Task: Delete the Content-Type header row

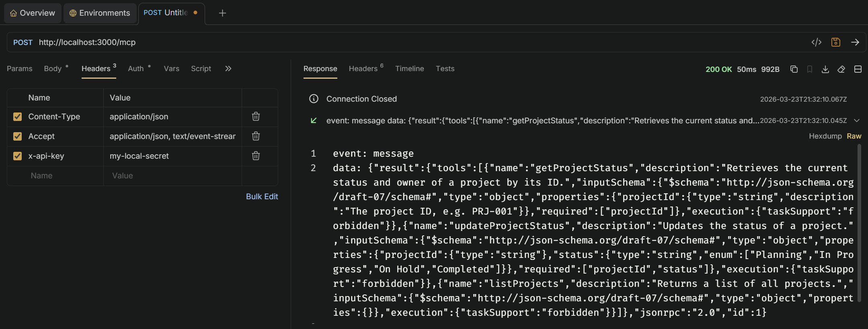Action: [256, 116]
